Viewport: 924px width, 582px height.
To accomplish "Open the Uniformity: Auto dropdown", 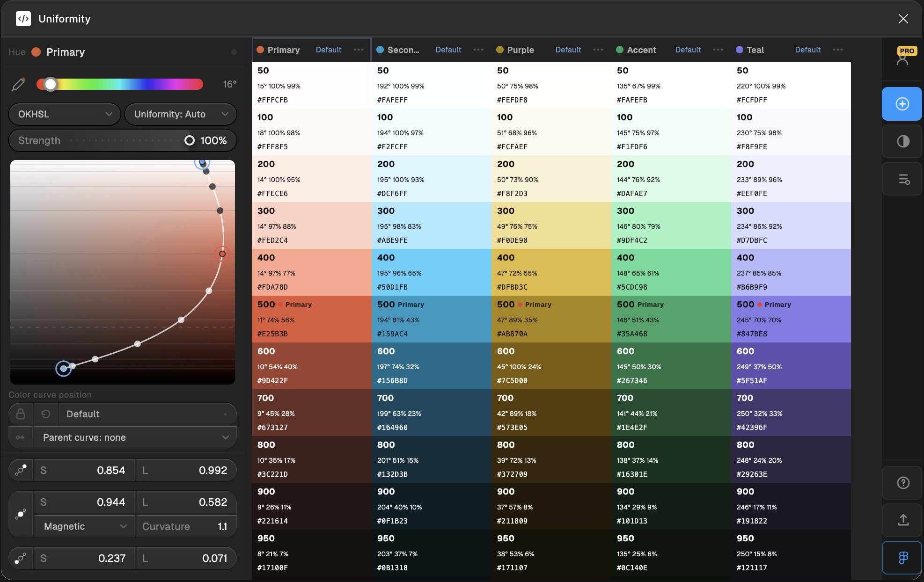I will tap(180, 114).
